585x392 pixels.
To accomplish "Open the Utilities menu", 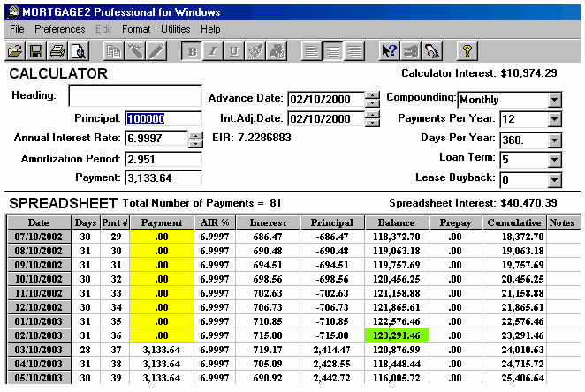I will [175, 29].
